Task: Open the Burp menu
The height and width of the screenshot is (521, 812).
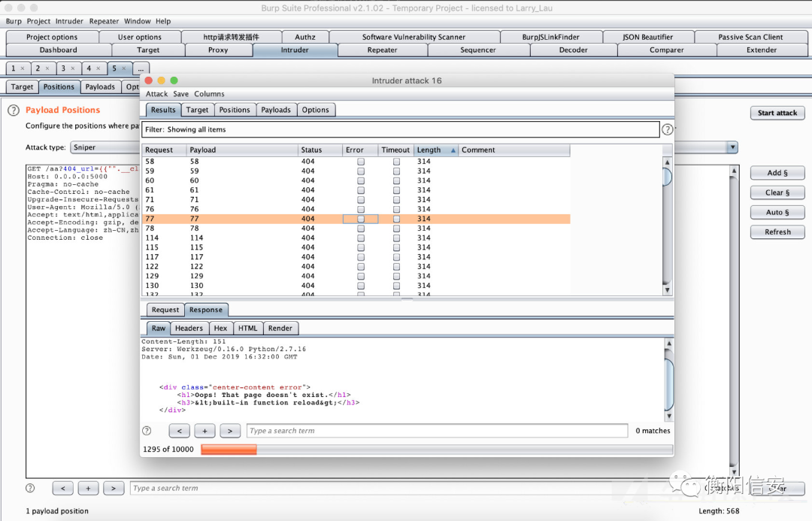Action: pos(14,21)
